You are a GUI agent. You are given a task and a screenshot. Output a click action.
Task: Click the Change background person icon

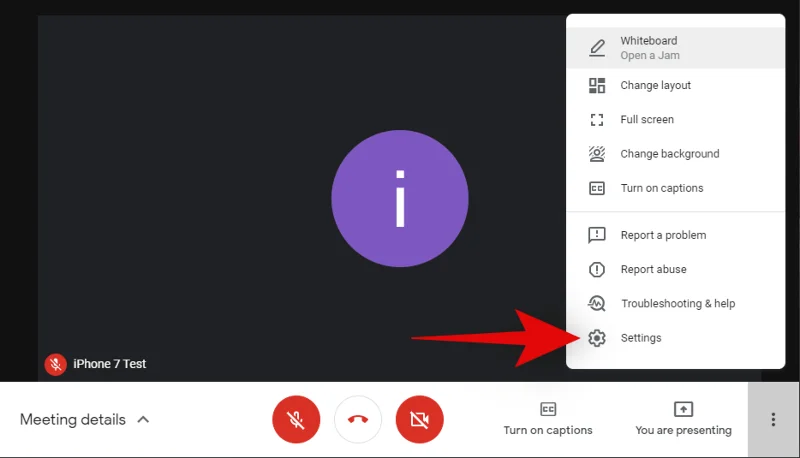pos(597,154)
